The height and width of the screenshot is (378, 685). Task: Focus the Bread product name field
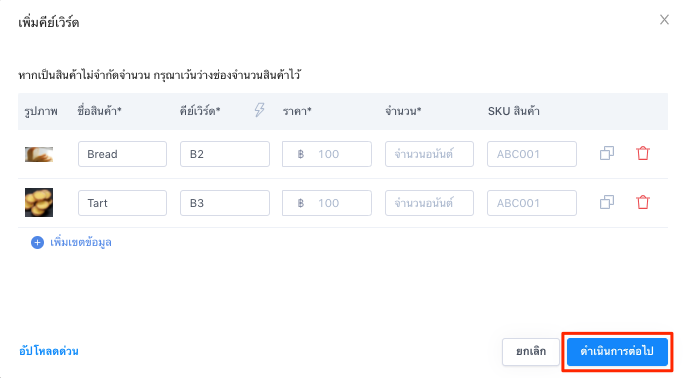(122, 154)
